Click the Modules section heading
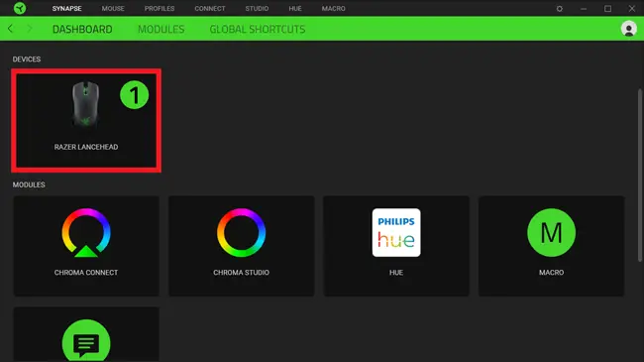Image resolution: width=644 pixels, height=362 pixels. coord(29,184)
